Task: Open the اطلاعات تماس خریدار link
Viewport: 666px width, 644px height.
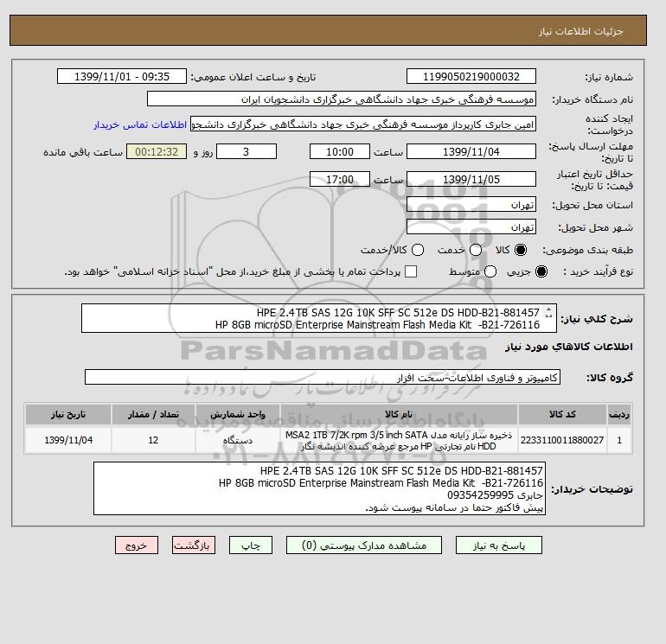Action: pyautogui.click(x=140, y=124)
